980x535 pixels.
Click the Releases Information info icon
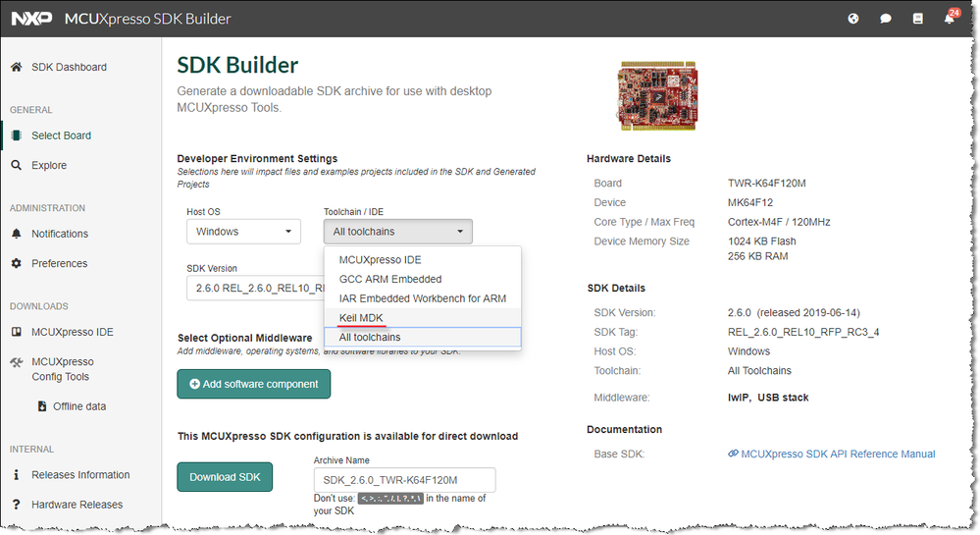pos(17,475)
